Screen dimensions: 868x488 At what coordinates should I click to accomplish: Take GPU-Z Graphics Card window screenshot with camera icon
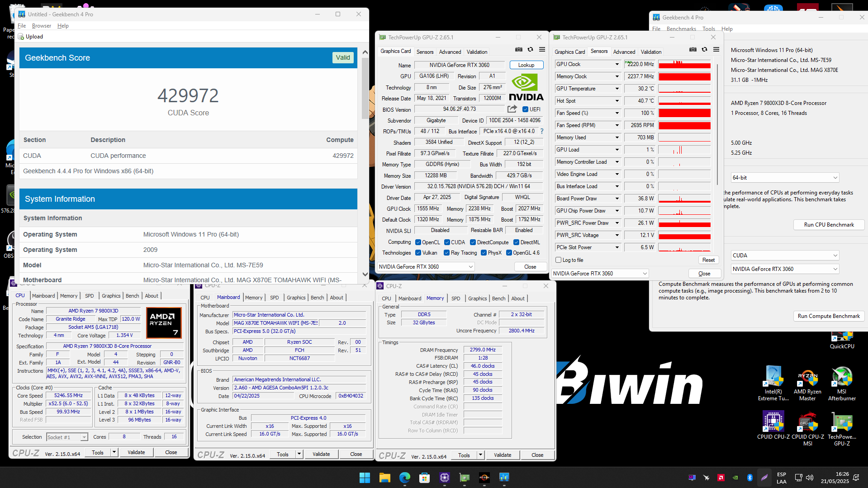519,50
